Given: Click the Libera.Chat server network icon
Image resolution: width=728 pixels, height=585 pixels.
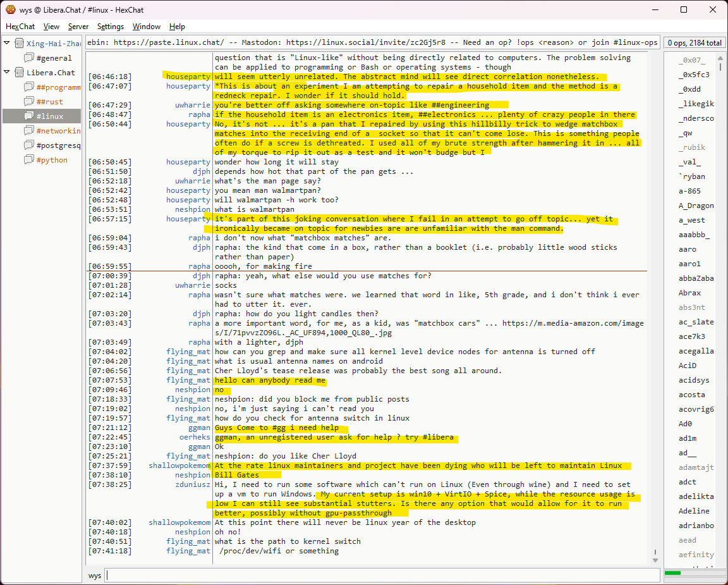Looking at the screenshot, I should (19, 73).
